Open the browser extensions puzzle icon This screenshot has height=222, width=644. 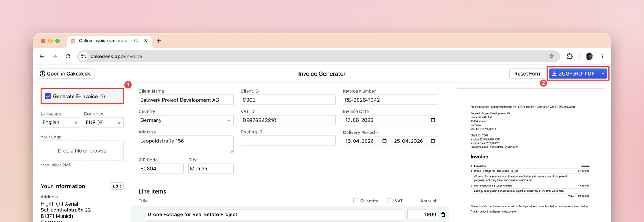click(570, 56)
